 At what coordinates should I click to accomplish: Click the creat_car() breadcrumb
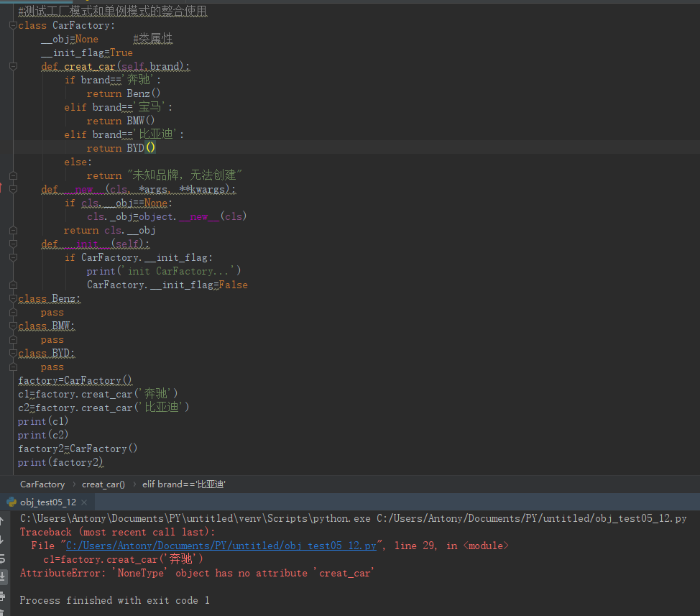pyautogui.click(x=103, y=484)
